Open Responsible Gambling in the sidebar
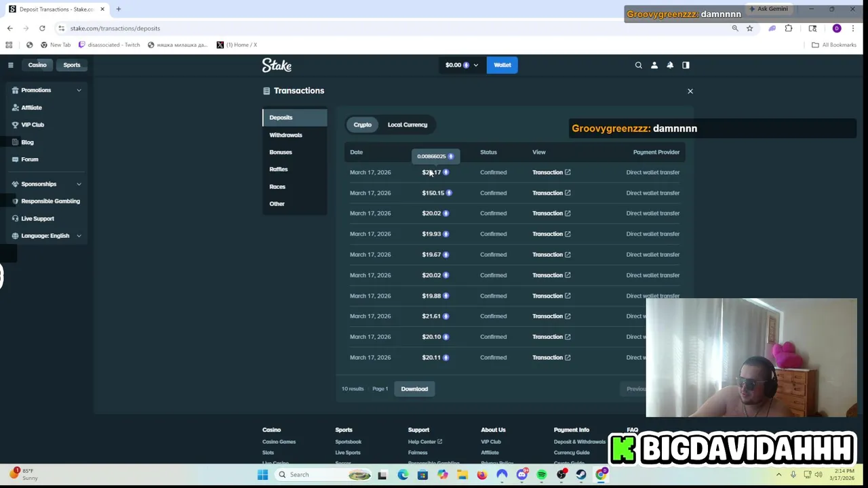This screenshot has width=868, height=488. click(50, 201)
